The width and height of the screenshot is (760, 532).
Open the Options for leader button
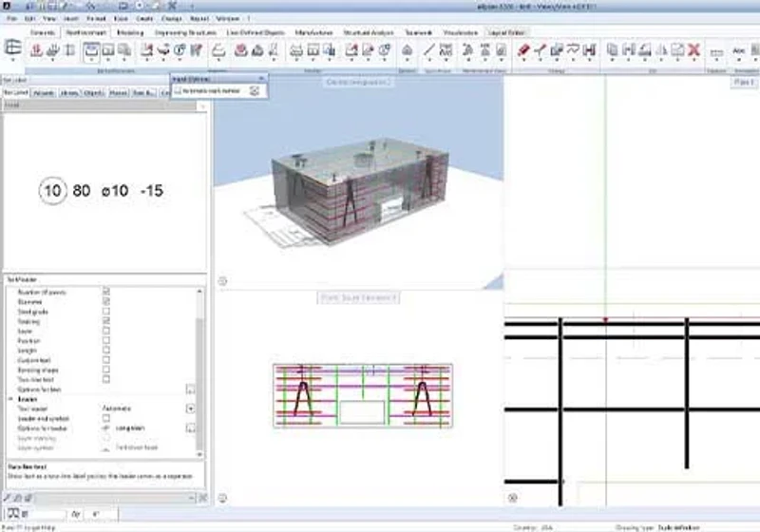191,427
